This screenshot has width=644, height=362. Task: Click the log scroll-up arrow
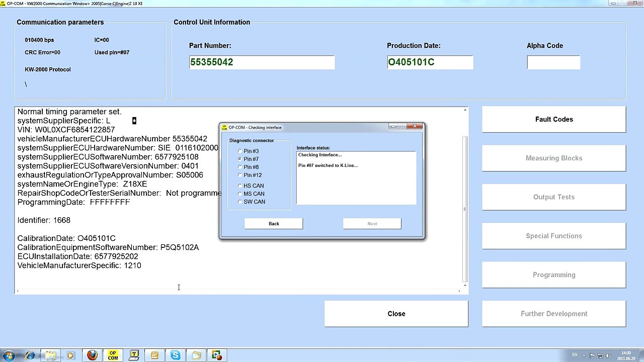(x=465, y=110)
